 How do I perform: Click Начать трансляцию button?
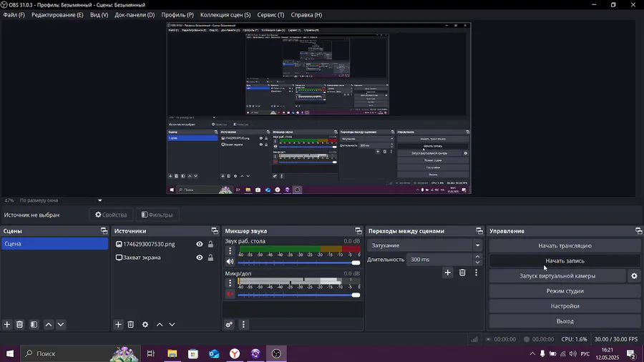point(565,246)
